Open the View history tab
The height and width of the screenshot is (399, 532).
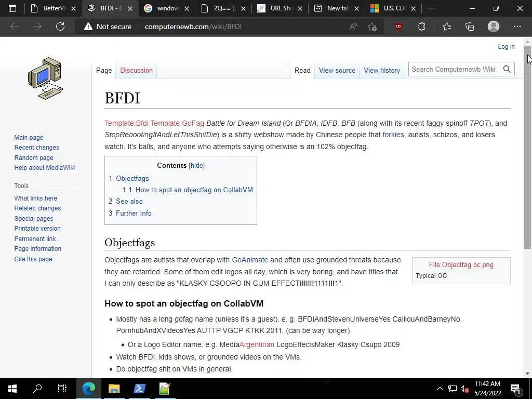[x=382, y=70]
